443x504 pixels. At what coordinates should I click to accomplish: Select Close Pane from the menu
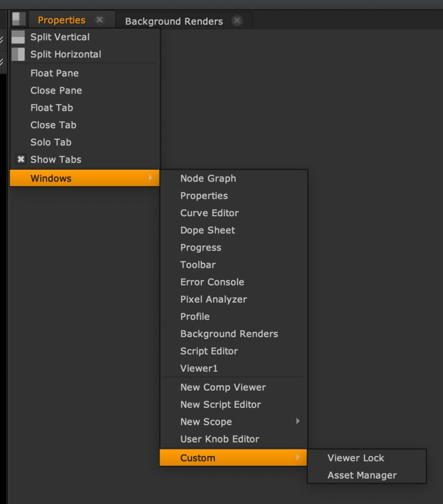[55, 90]
